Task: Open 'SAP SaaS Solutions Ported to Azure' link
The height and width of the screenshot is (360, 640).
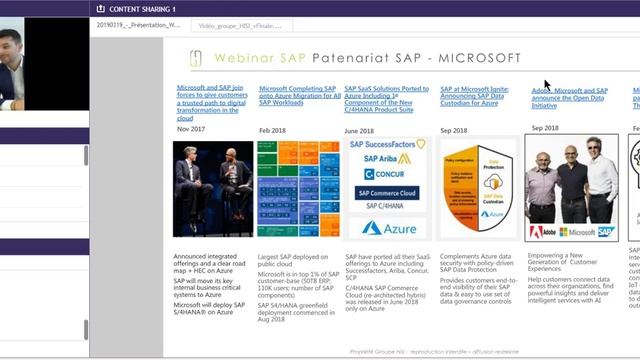Action: click(387, 99)
